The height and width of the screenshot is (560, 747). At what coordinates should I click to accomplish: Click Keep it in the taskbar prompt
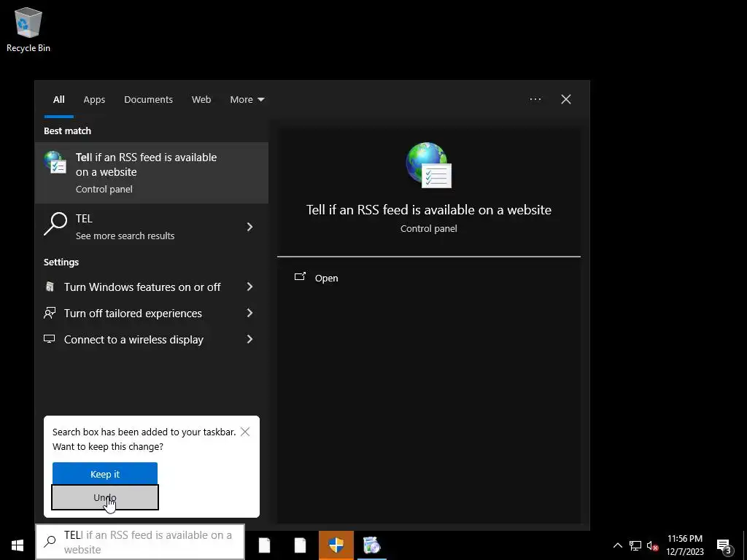(x=105, y=474)
